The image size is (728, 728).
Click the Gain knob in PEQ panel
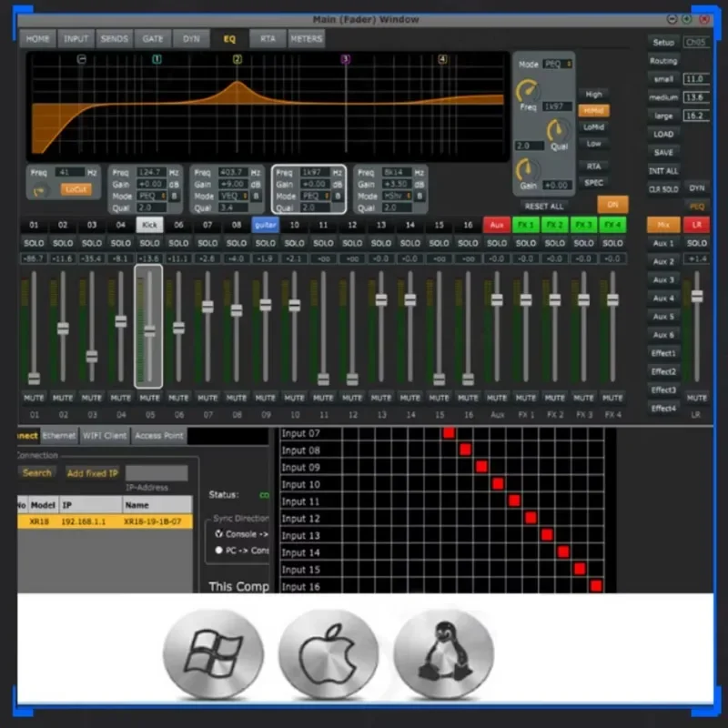[x=528, y=169]
